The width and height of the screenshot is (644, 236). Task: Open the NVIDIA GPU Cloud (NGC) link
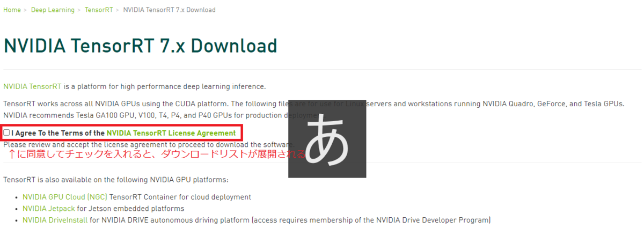[x=65, y=197]
